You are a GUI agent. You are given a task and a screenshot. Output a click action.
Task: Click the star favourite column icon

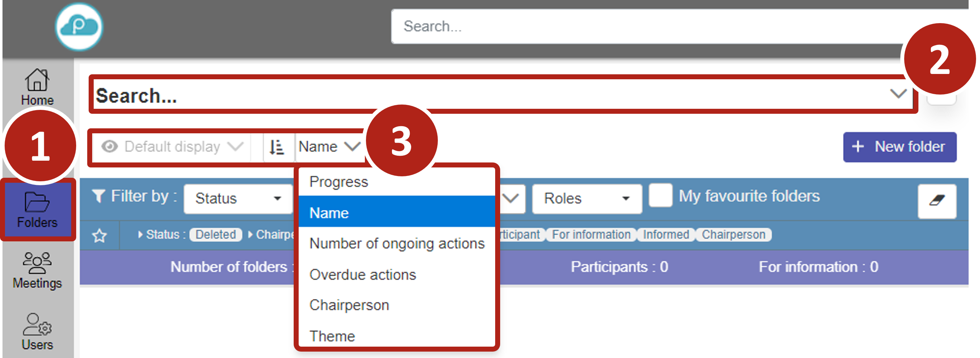99,236
